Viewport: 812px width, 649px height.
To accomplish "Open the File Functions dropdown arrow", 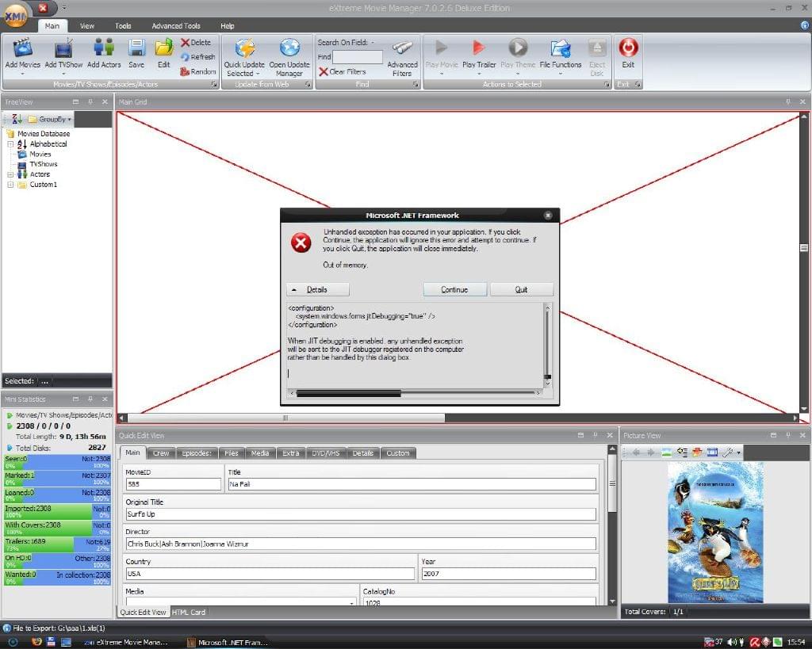I will click(561, 74).
